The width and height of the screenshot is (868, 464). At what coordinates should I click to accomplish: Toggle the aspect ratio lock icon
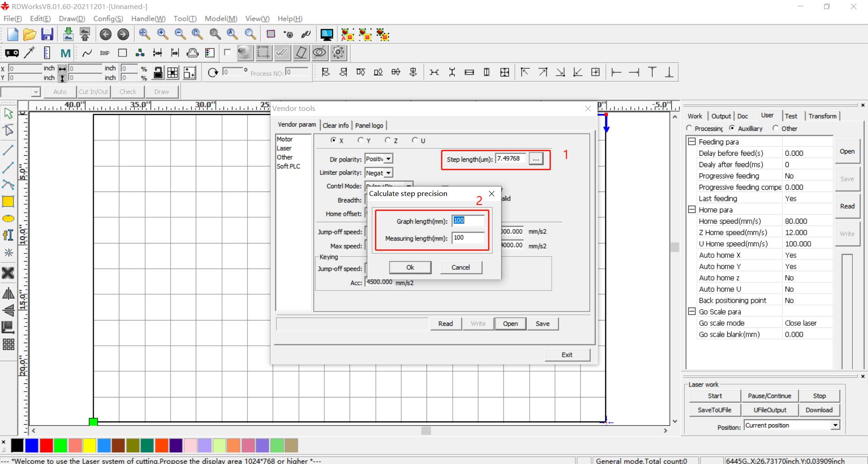pyautogui.click(x=158, y=72)
